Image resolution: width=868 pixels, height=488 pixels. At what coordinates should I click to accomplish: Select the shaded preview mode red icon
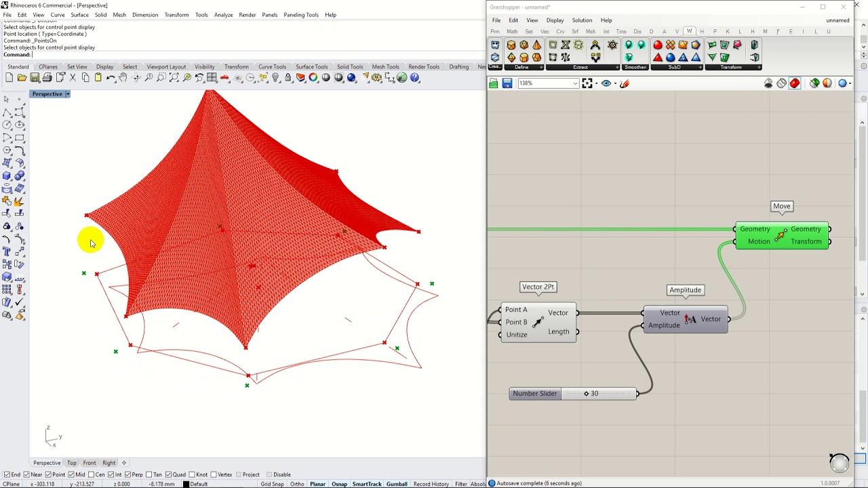pyautogui.click(x=795, y=83)
